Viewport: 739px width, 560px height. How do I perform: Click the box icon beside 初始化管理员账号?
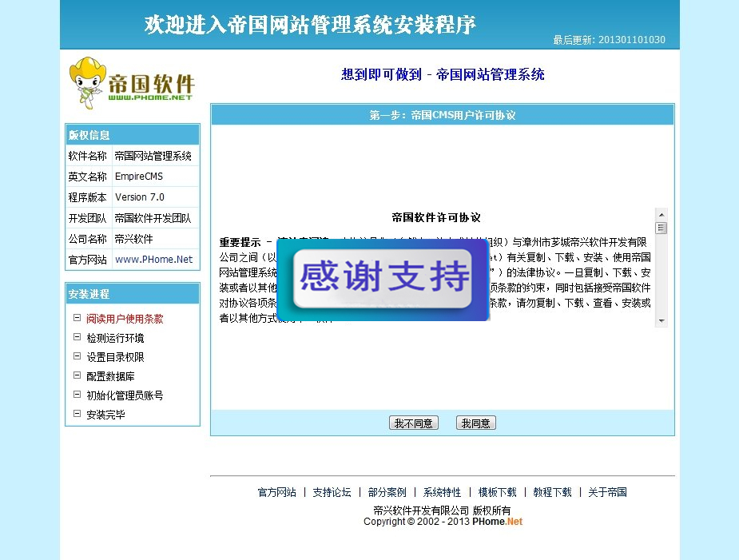tap(77, 395)
